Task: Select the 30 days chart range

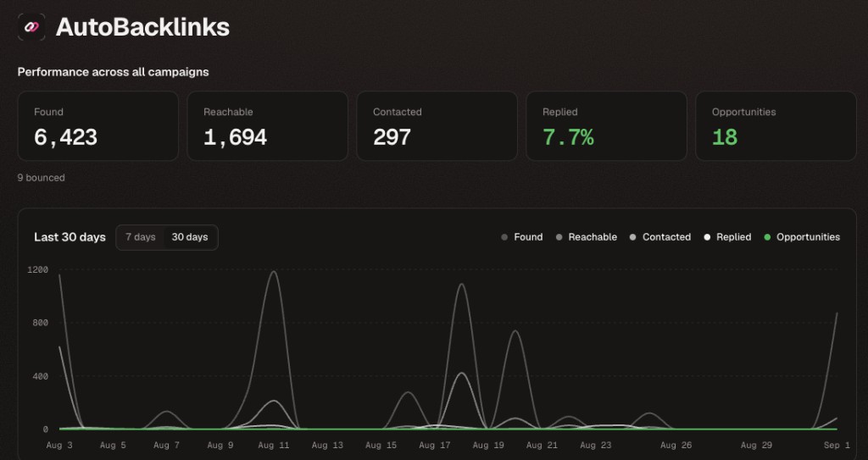Action: tap(190, 237)
